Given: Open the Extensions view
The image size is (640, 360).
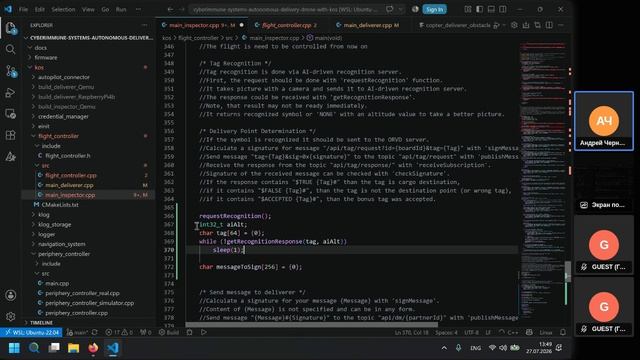Looking at the screenshot, I should pyautogui.click(x=11, y=135).
